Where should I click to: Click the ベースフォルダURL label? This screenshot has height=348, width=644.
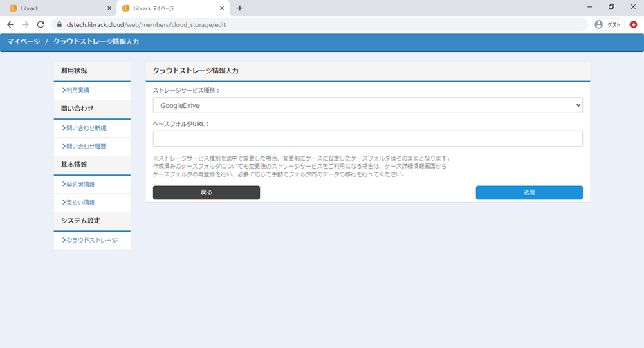[181, 124]
